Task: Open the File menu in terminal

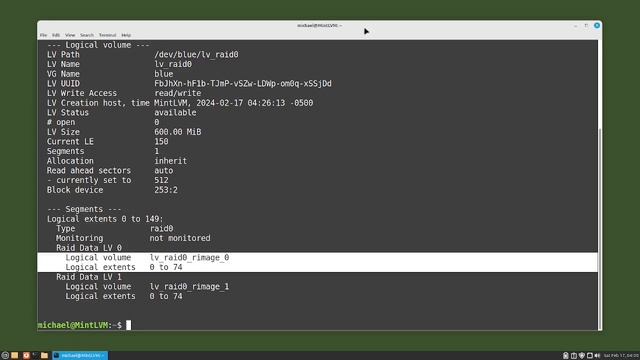Action: tap(43, 35)
